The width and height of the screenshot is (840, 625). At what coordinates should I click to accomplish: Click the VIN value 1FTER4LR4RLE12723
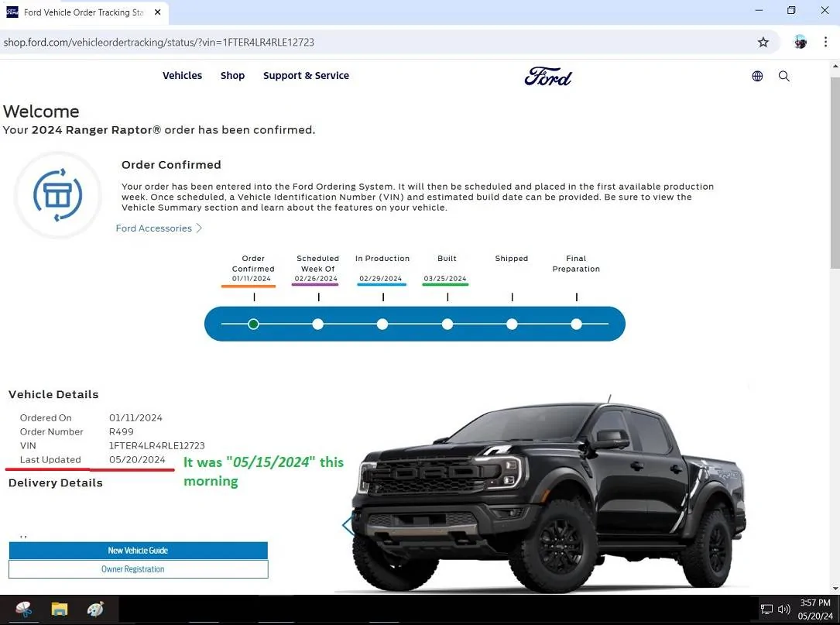(157, 446)
